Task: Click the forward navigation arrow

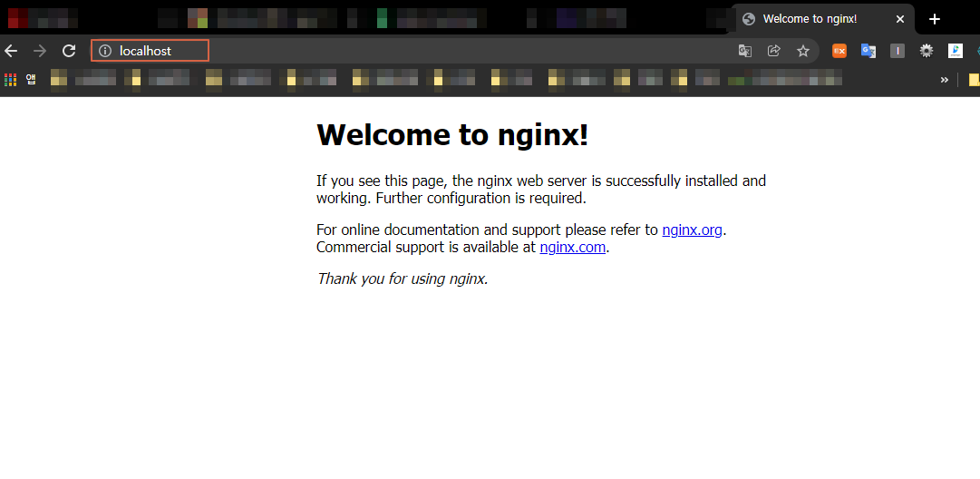Action: pos(40,51)
